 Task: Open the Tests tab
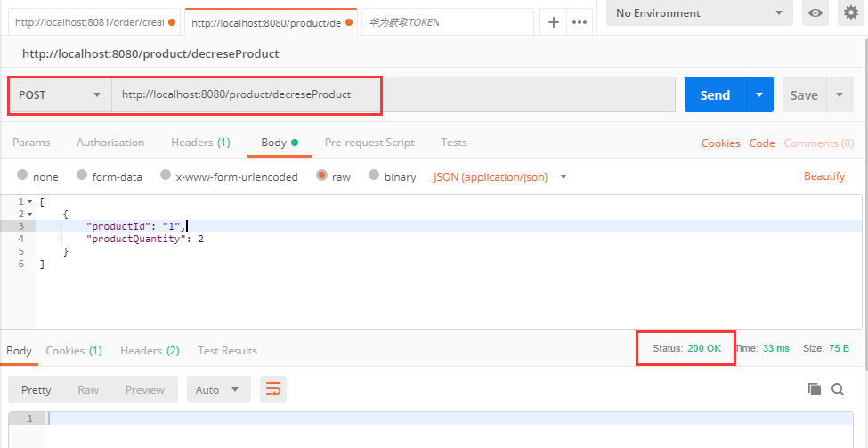coord(454,143)
